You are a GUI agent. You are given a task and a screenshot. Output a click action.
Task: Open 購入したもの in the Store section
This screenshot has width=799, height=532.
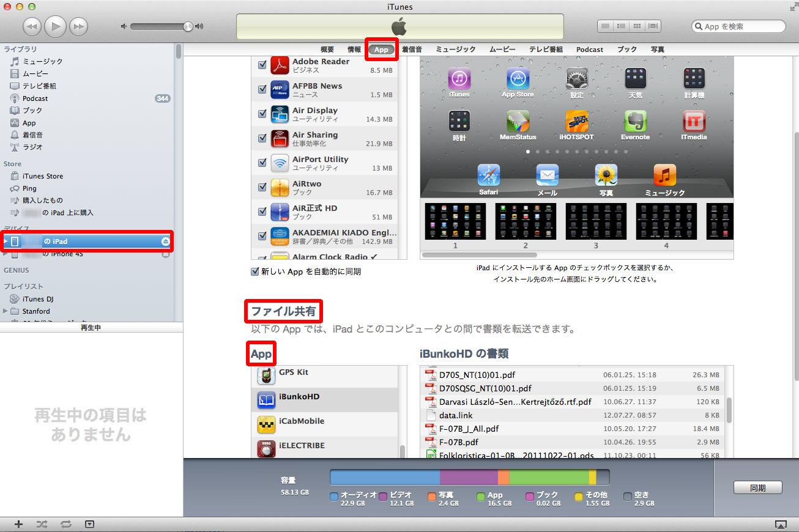click(43, 201)
